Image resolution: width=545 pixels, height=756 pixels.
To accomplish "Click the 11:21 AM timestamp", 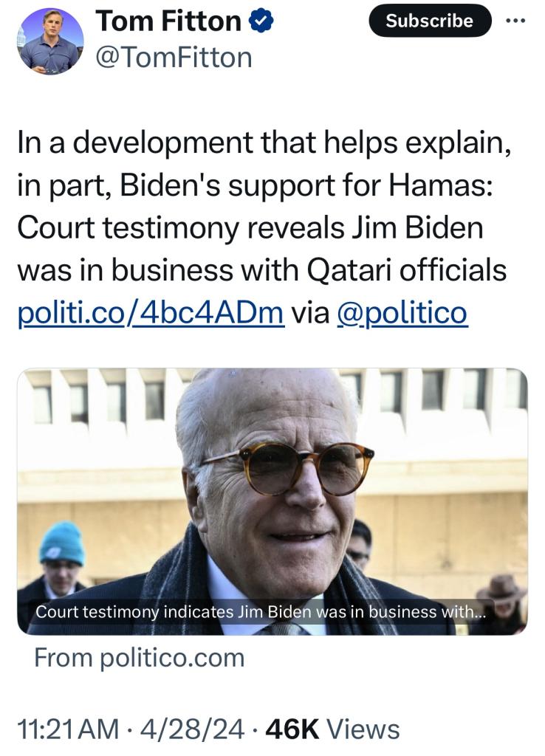I will (68, 729).
